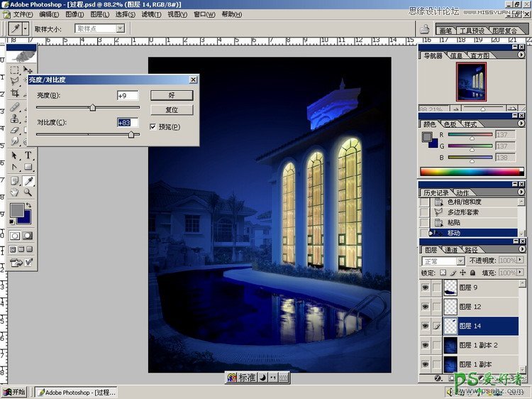Toggle the 预览 (Preview) checkbox
The height and width of the screenshot is (399, 532).
point(153,126)
